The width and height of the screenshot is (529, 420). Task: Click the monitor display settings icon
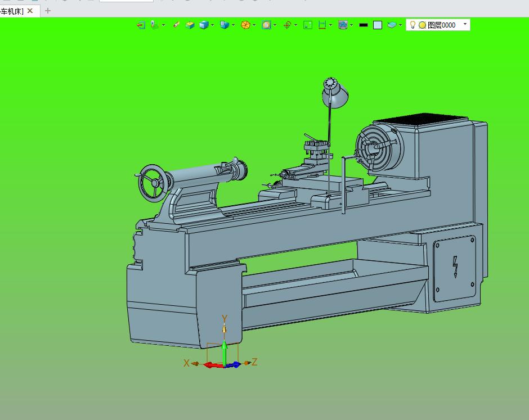pos(343,25)
